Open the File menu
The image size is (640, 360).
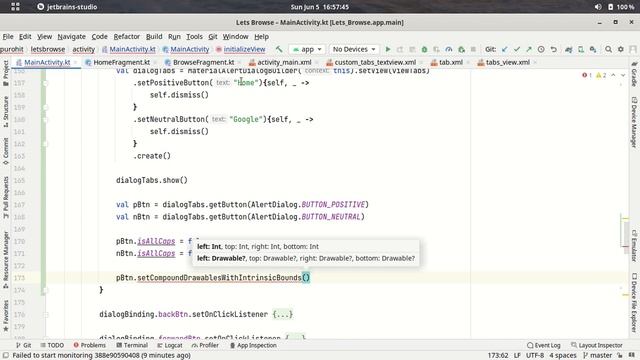8,37
